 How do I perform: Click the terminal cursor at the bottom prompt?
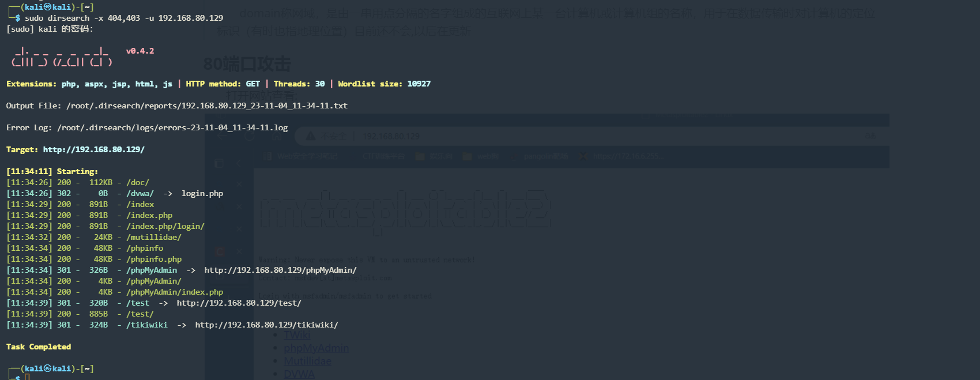(27, 377)
